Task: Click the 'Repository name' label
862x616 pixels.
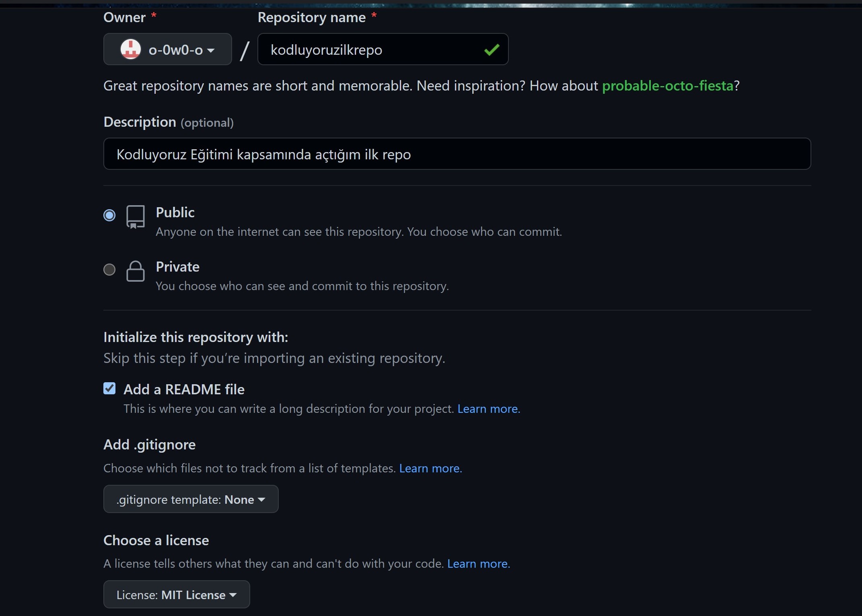Action: point(312,17)
